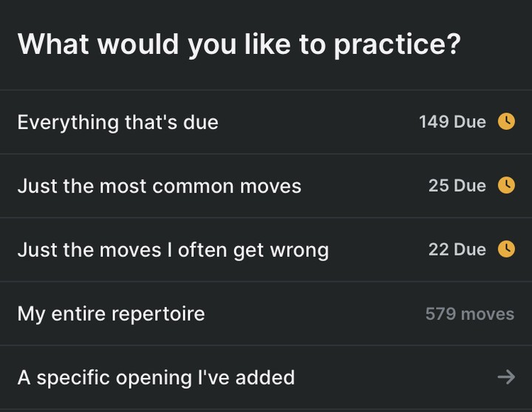Click the "579 moves" count text

click(x=469, y=314)
